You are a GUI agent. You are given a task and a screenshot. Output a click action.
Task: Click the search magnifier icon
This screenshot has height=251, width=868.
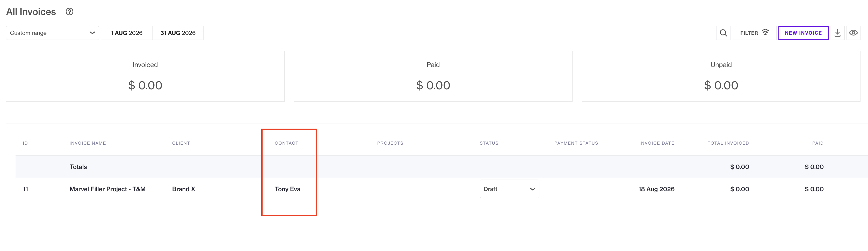[723, 33]
